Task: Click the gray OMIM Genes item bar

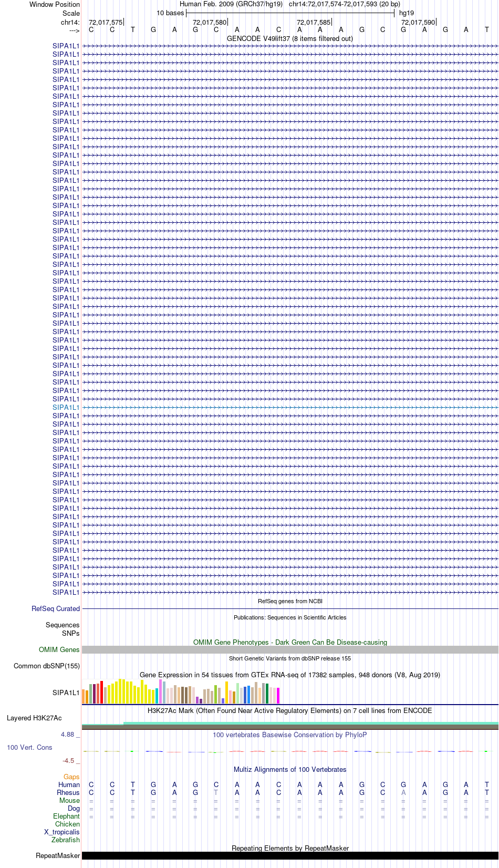Action: click(x=290, y=649)
